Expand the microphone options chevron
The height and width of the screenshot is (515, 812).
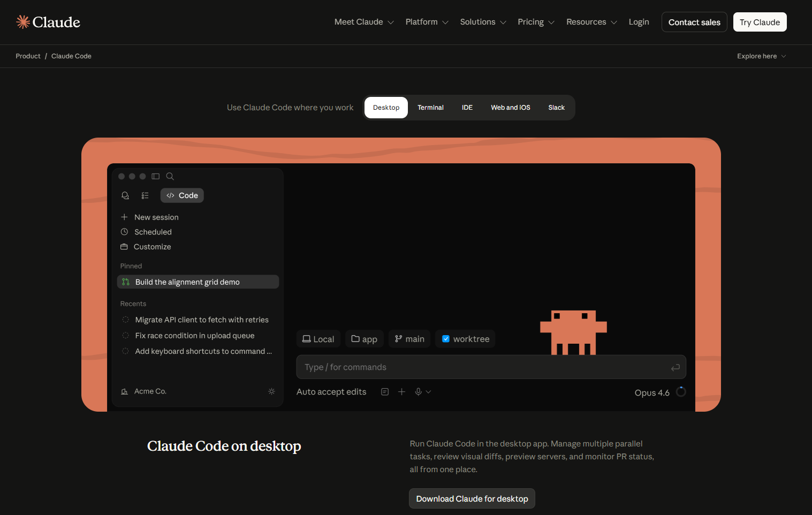coord(428,392)
